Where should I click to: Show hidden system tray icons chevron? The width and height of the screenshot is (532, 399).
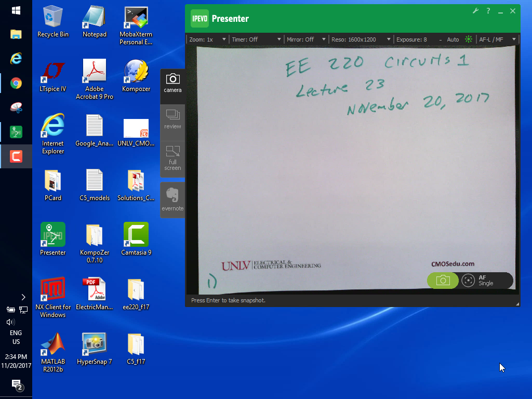(23, 297)
